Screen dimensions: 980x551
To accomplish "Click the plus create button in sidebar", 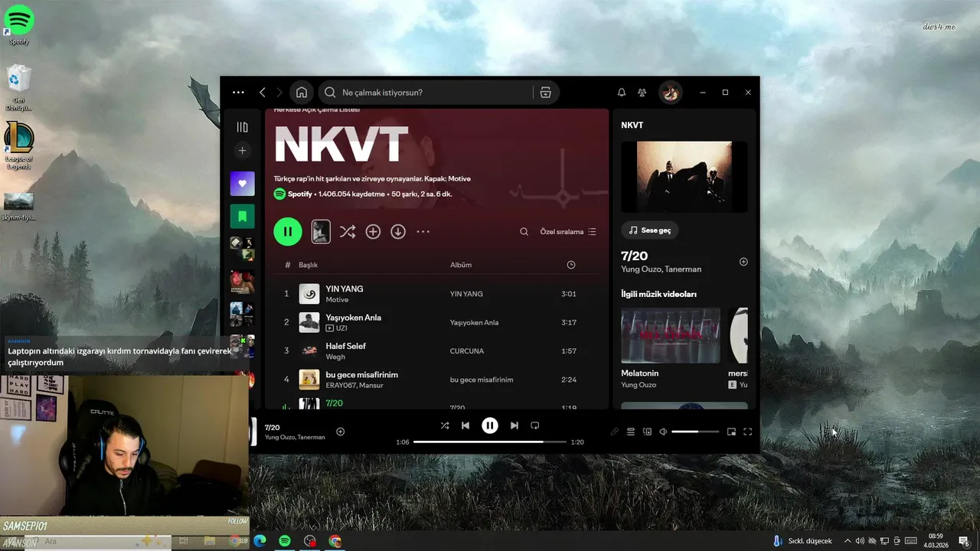I will pos(243,151).
